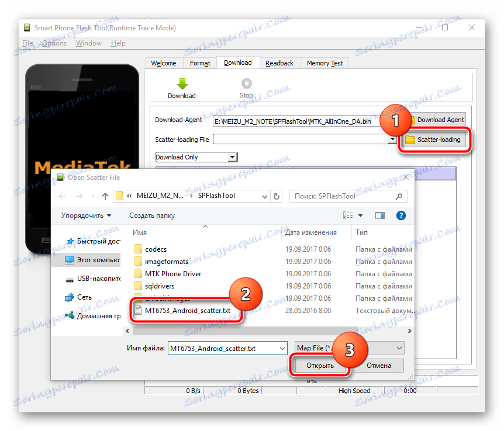
Task: Switch to the Format tab
Action: (x=200, y=63)
